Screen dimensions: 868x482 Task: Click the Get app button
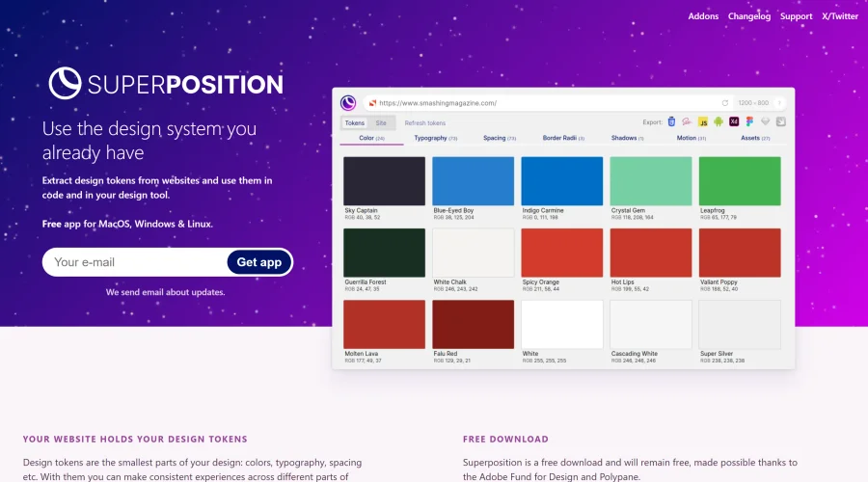259,262
